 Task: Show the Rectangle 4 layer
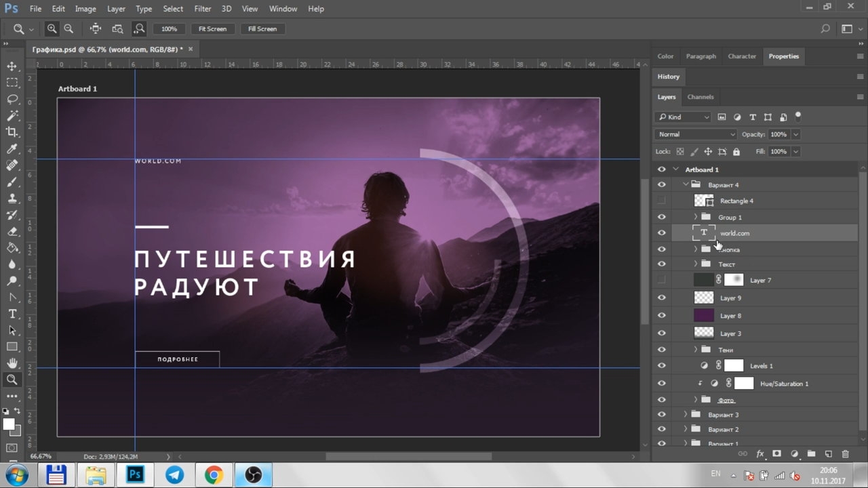tap(662, 201)
